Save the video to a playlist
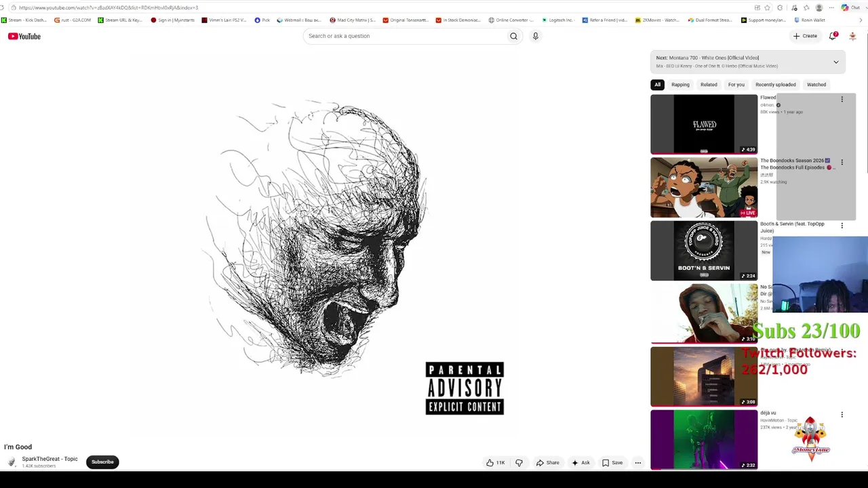The width and height of the screenshot is (868, 488). [612, 463]
